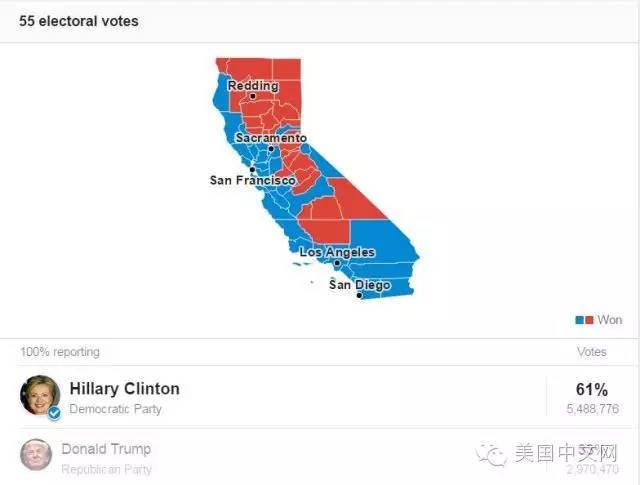
Task: Select the Donald Trump candidate name
Action: 106,449
